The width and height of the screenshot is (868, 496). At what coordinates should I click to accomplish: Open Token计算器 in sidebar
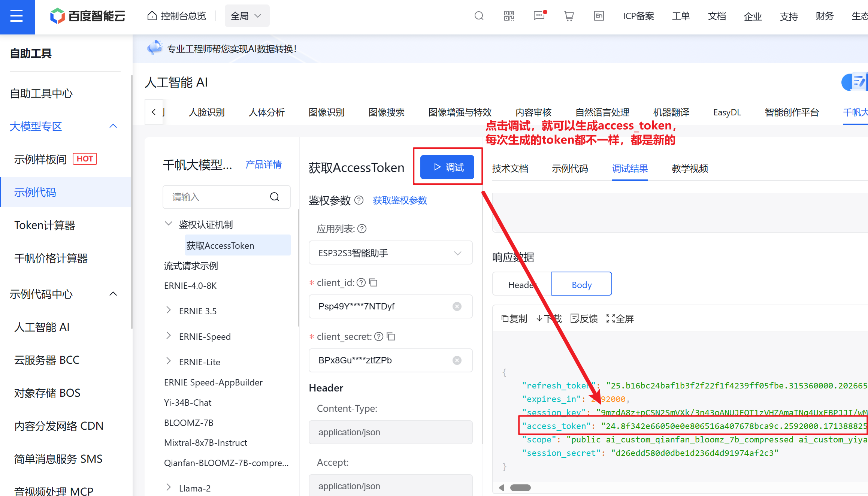point(45,225)
